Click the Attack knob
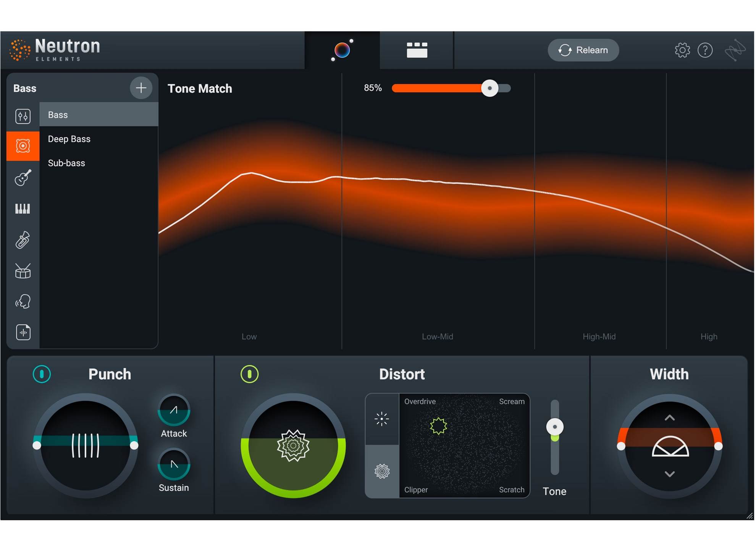756x550 pixels. pos(174,410)
